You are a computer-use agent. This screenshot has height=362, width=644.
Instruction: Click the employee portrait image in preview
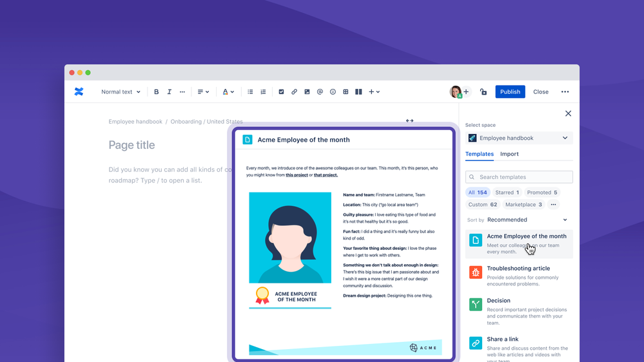(x=290, y=237)
